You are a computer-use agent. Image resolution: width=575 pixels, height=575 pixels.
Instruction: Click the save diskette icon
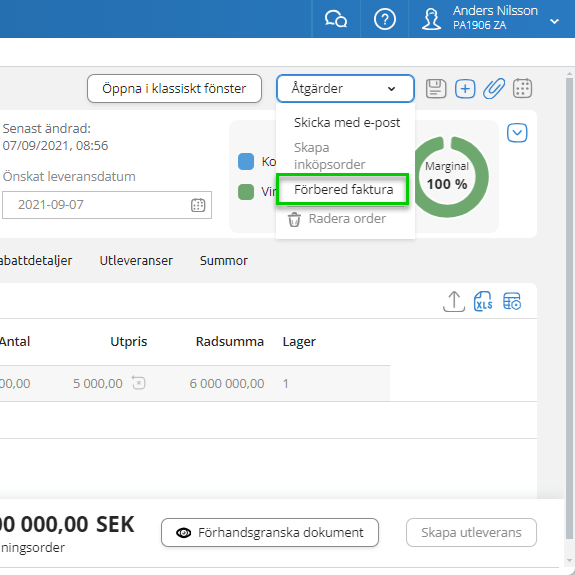(436, 88)
